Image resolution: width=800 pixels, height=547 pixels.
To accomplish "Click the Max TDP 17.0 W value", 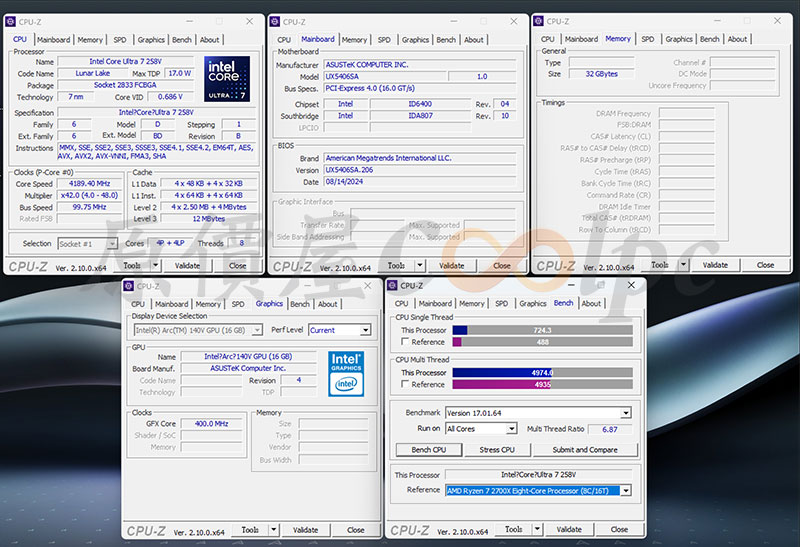I will click(x=180, y=73).
